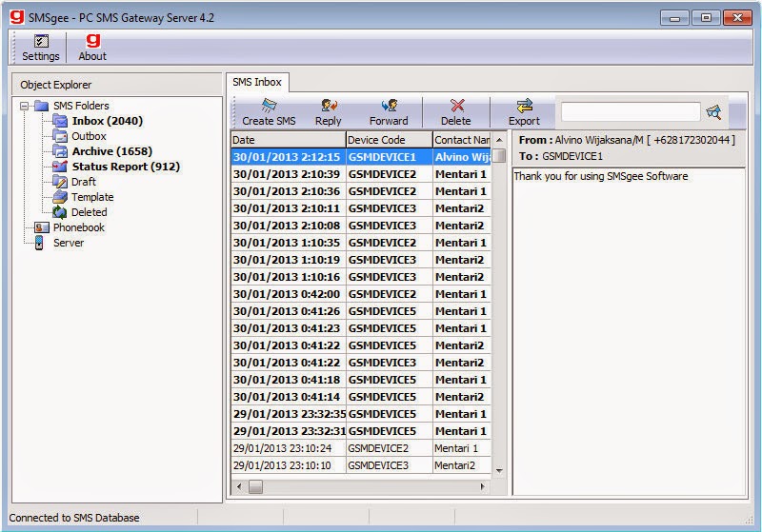Click the Delete message icon
Viewport: 762px width, 532px height.
457,106
